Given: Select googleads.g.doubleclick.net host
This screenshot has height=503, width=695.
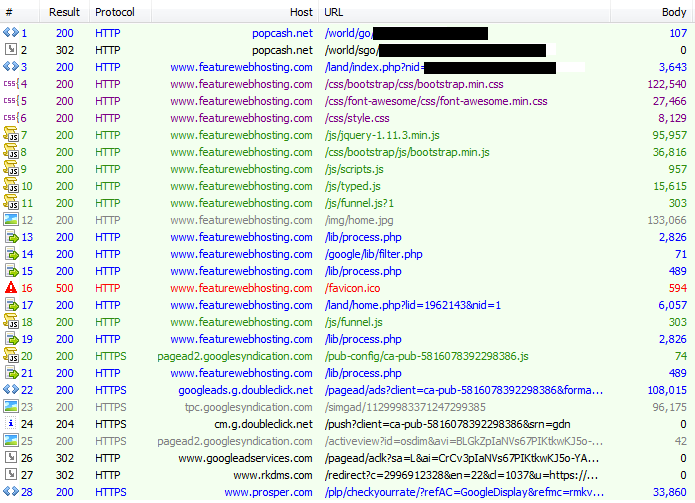Looking at the screenshot, I should pos(246,390).
